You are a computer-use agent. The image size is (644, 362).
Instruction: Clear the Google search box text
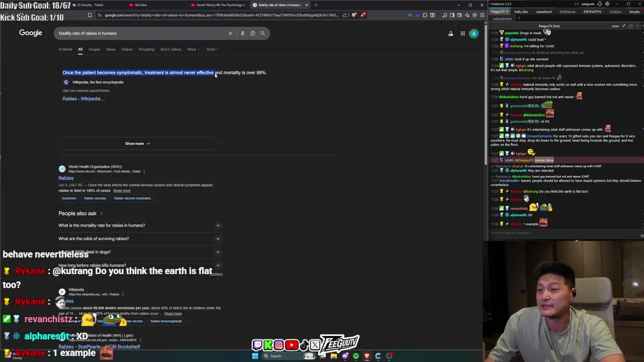230,33
